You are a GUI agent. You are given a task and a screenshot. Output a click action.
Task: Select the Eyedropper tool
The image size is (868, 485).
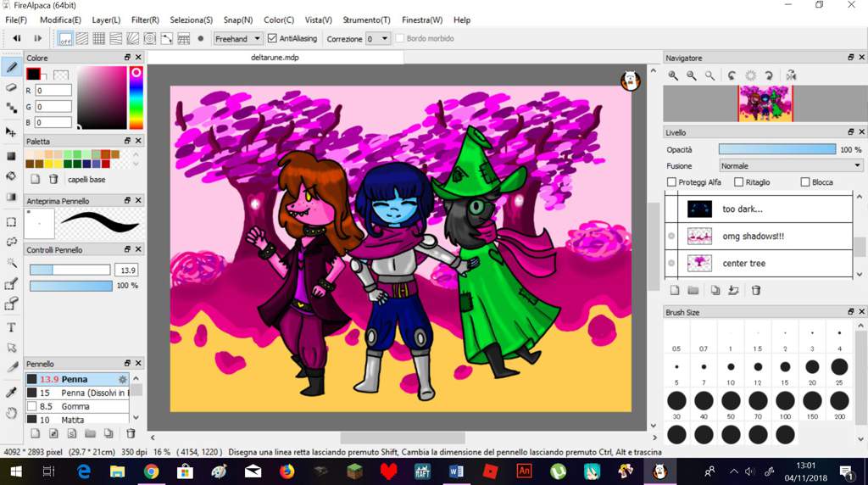(x=11, y=392)
